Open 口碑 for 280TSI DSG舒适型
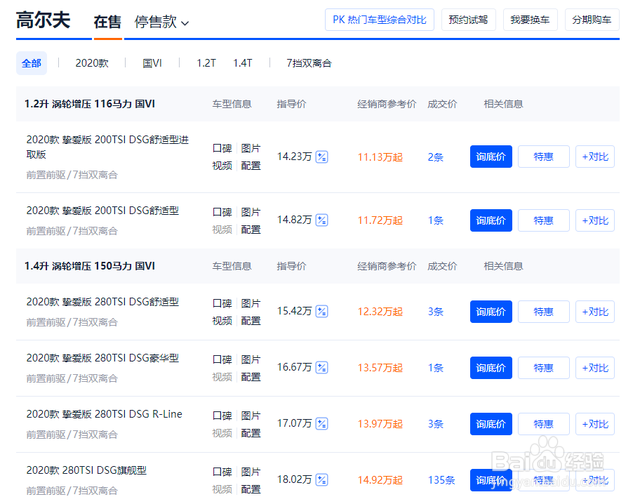640x504 pixels. [222, 303]
